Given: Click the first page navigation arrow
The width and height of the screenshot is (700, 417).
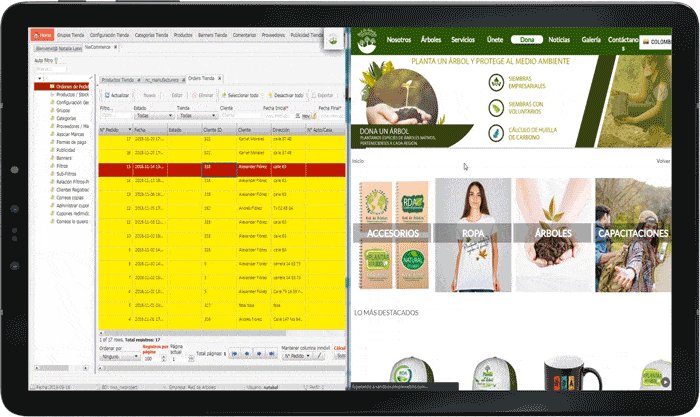Looking at the screenshot, I should point(233,354).
